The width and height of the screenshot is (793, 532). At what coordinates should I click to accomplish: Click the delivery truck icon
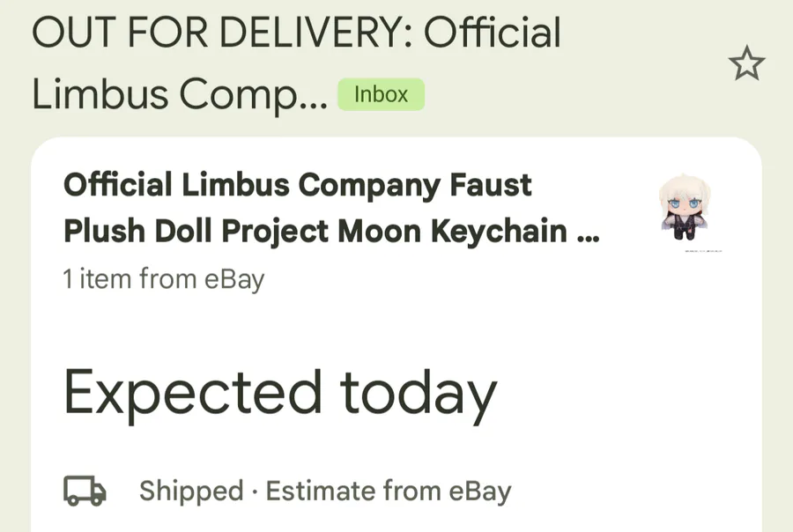[85, 491]
